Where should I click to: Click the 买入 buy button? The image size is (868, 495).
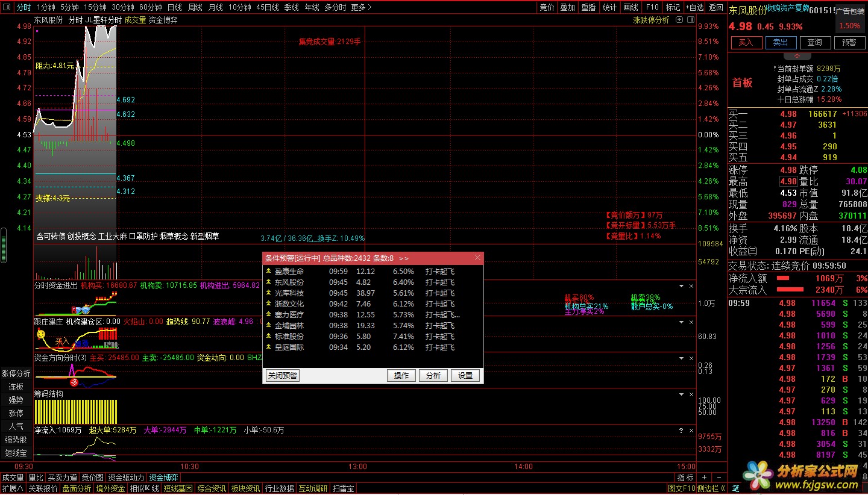click(746, 42)
